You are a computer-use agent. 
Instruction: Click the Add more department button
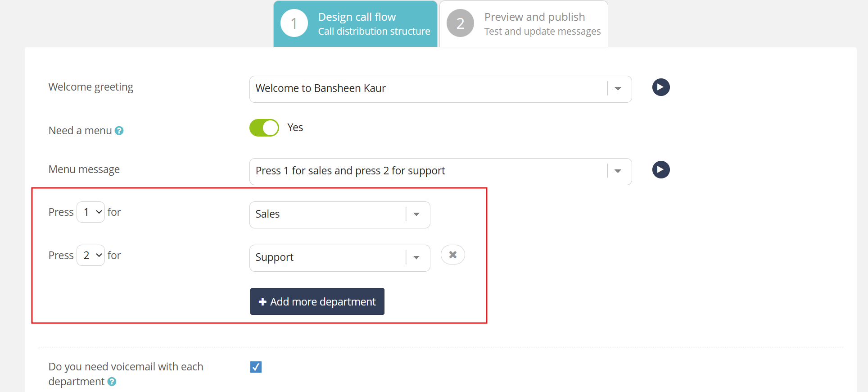tap(317, 302)
